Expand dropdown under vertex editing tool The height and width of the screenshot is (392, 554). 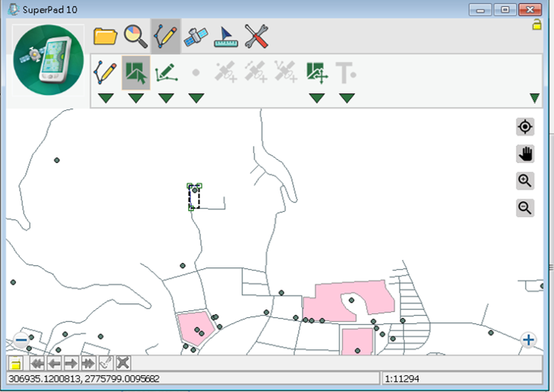click(x=166, y=98)
